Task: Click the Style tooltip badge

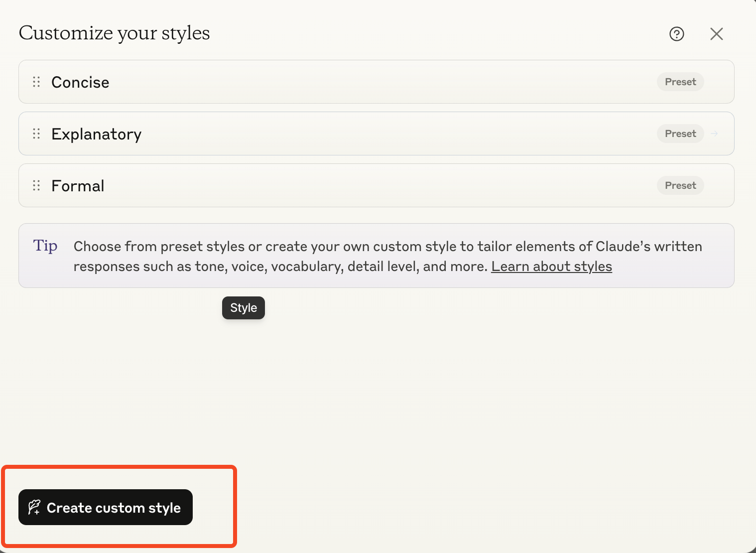Action: tap(243, 308)
